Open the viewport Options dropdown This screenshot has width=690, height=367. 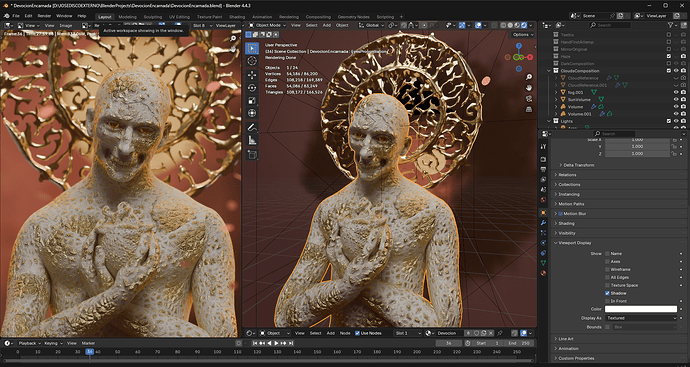(x=523, y=35)
